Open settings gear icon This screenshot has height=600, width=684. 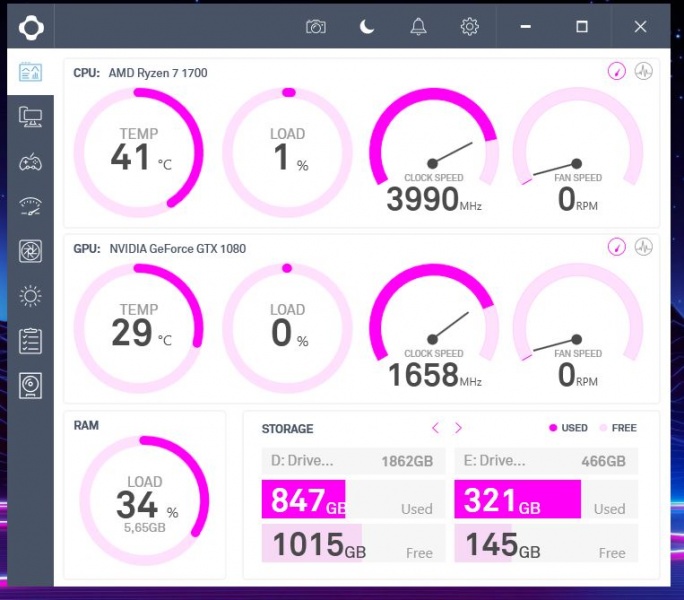pyautogui.click(x=469, y=27)
